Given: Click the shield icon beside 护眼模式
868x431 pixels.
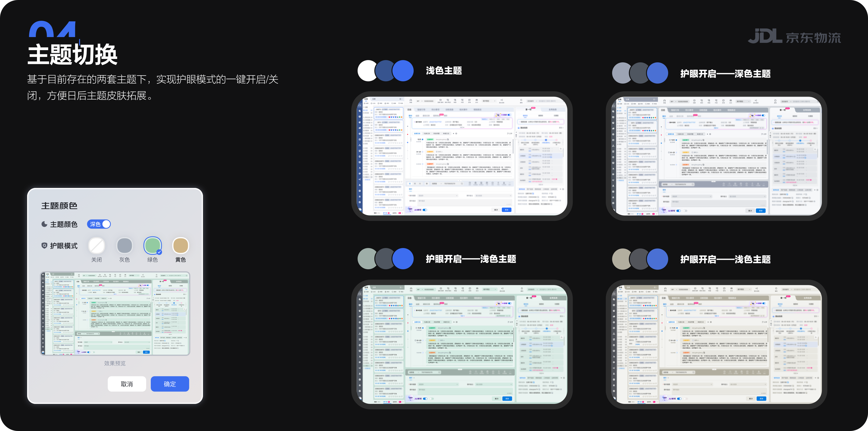Looking at the screenshot, I should (x=44, y=246).
